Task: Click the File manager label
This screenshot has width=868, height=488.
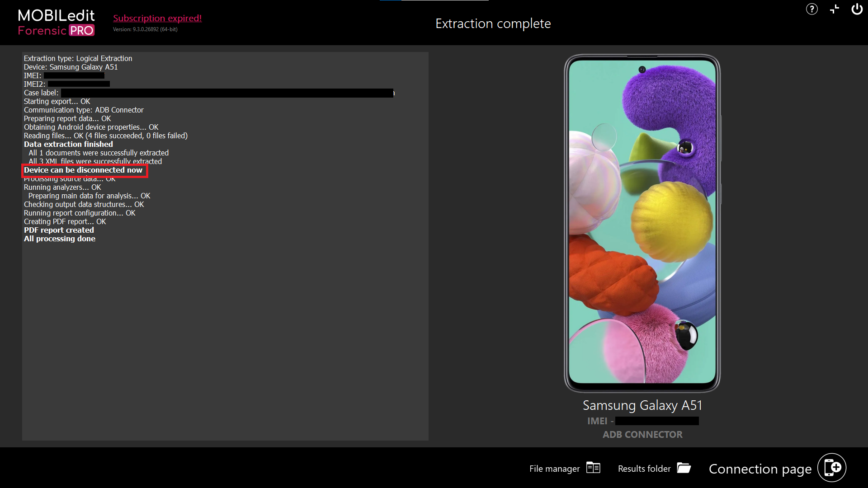Action: (554, 469)
